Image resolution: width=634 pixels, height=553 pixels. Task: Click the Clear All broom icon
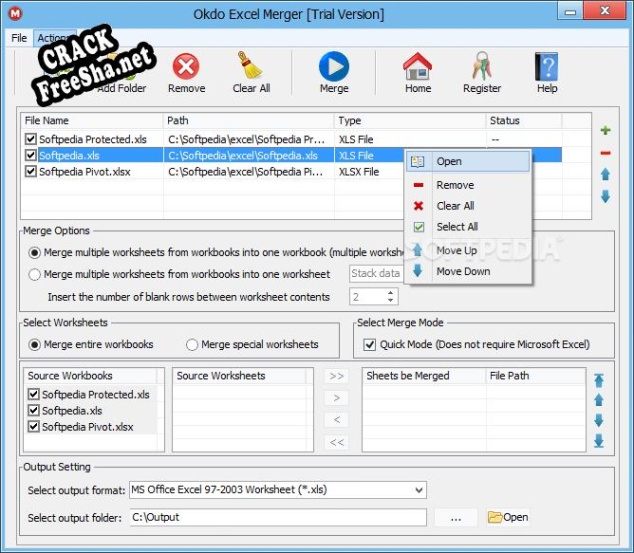251,72
